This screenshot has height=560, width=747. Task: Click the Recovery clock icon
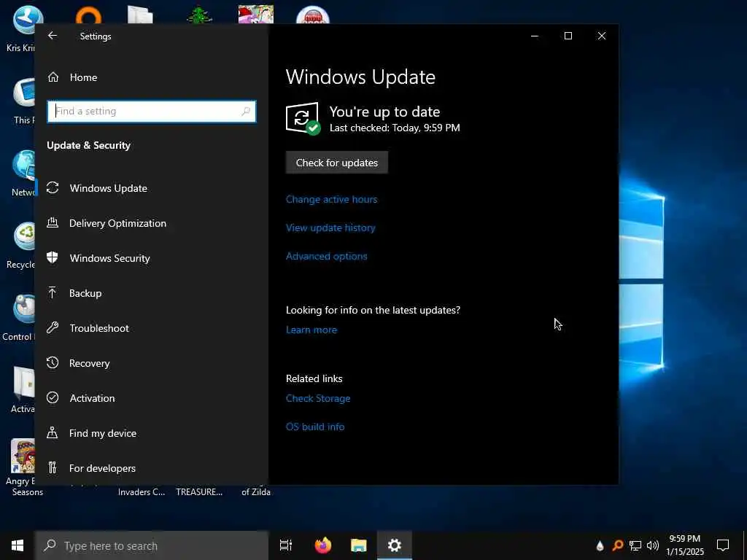pos(53,362)
